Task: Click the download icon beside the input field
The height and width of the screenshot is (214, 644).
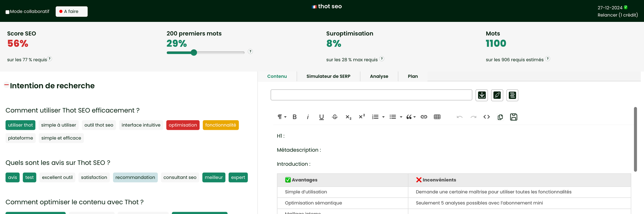Action: 482,95
